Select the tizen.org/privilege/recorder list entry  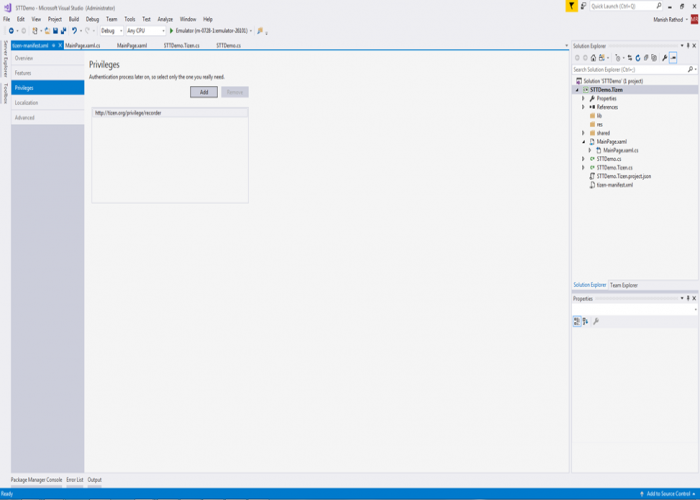[x=128, y=113]
